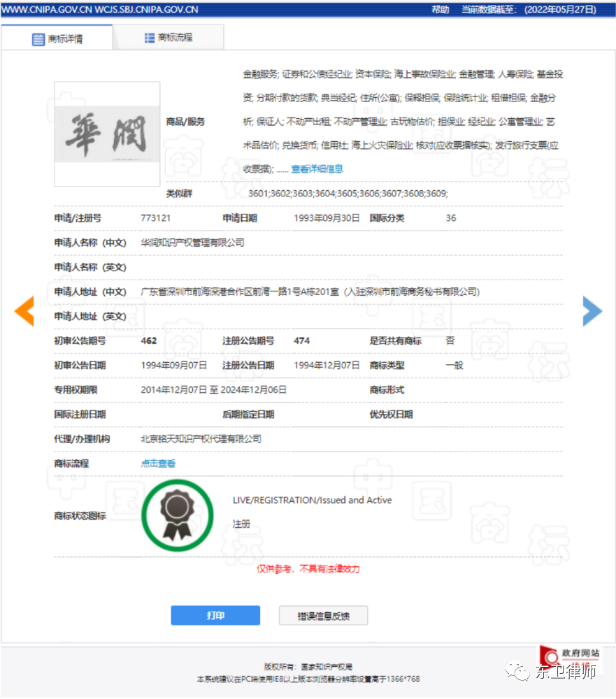Image resolution: width=616 pixels, height=699 pixels.
Task: Click the 商标状态图标 label
Action: (80, 516)
